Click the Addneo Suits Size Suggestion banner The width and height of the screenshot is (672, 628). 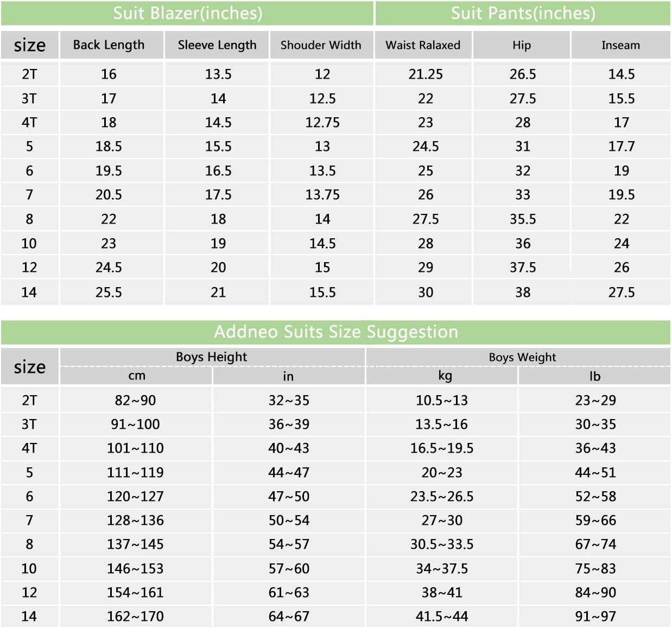coord(335,332)
